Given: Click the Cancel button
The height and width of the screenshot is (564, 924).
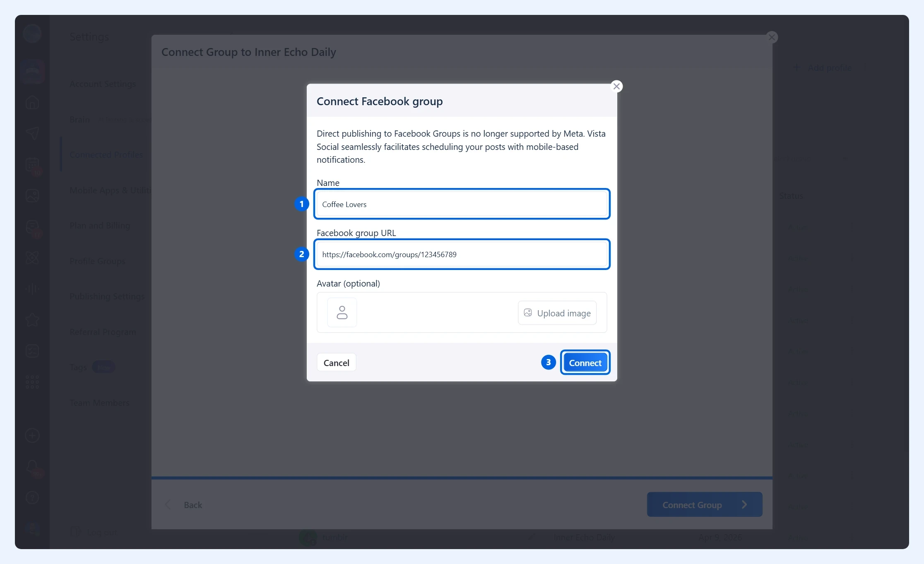Looking at the screenshot, I should tap(336, 363).
